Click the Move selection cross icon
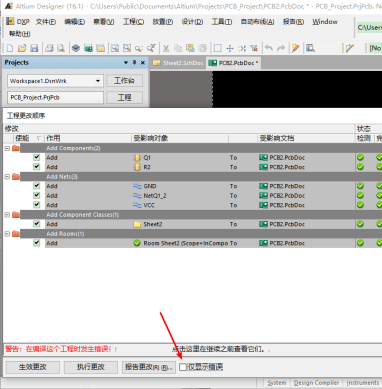This screenshot has height=389, width=382. (x=230, y=48)
